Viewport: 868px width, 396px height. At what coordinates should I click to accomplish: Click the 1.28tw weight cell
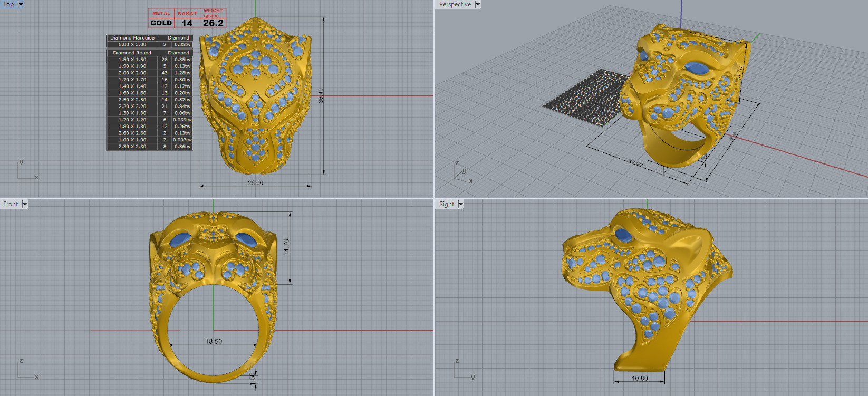click(x=182, y=73)
